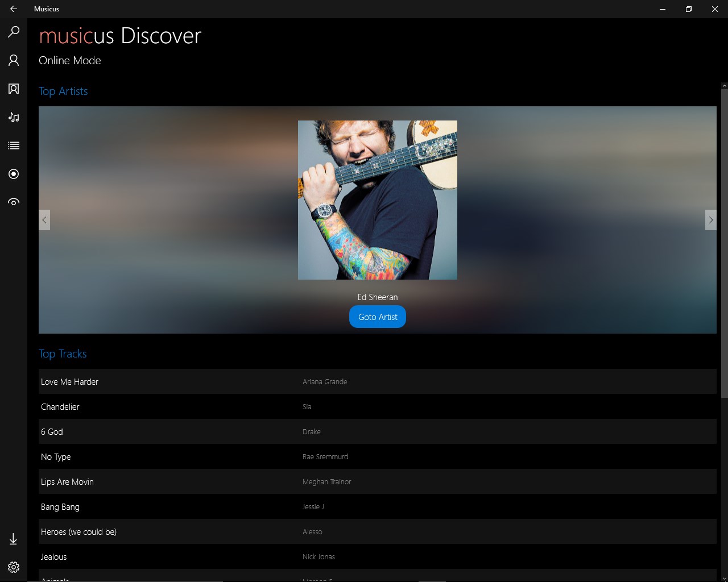The height and width of the screenshot is (582, 728).
Task: Click the back arrow in title bar
Action: click(x=14, y=9)
